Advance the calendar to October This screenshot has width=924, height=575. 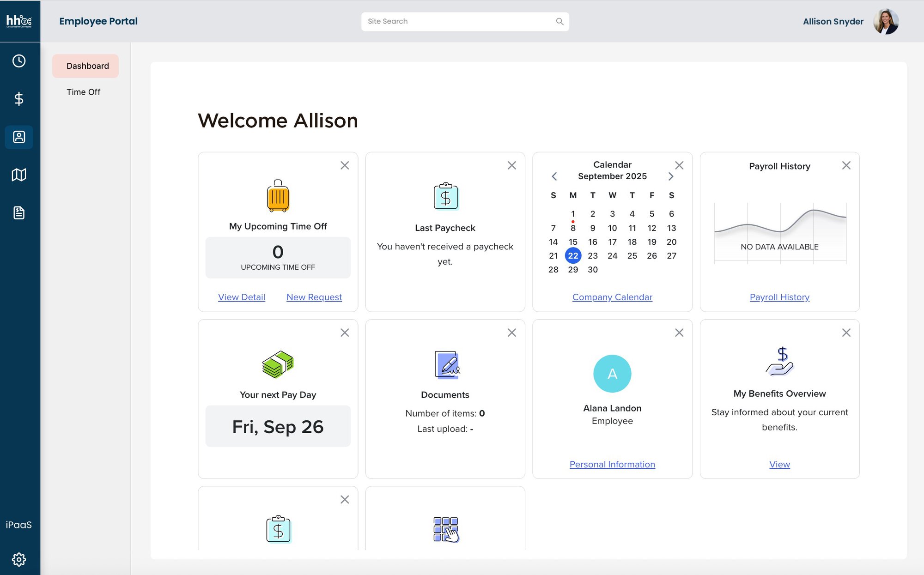point(671,176)
